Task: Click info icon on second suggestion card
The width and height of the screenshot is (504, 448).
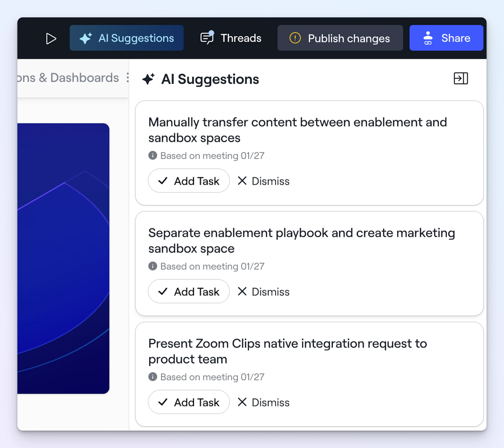Action: tap(153, 266)
